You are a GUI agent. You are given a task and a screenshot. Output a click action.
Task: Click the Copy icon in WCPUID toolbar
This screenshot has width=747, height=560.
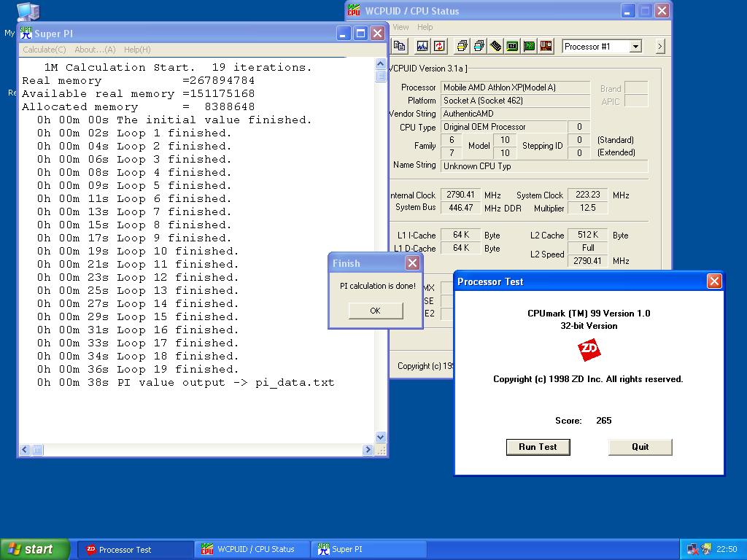pos(399,46)
